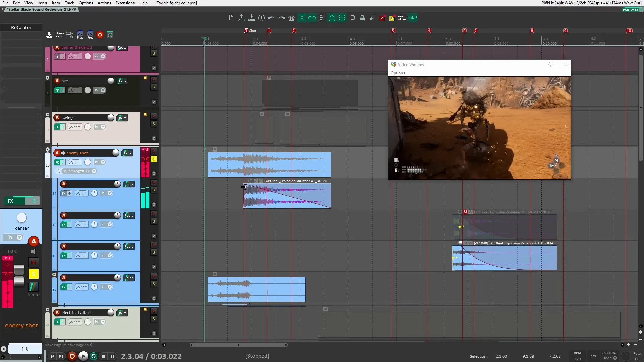Click Options in the Video Window
The image size is (644, 362).
point(397,73)
